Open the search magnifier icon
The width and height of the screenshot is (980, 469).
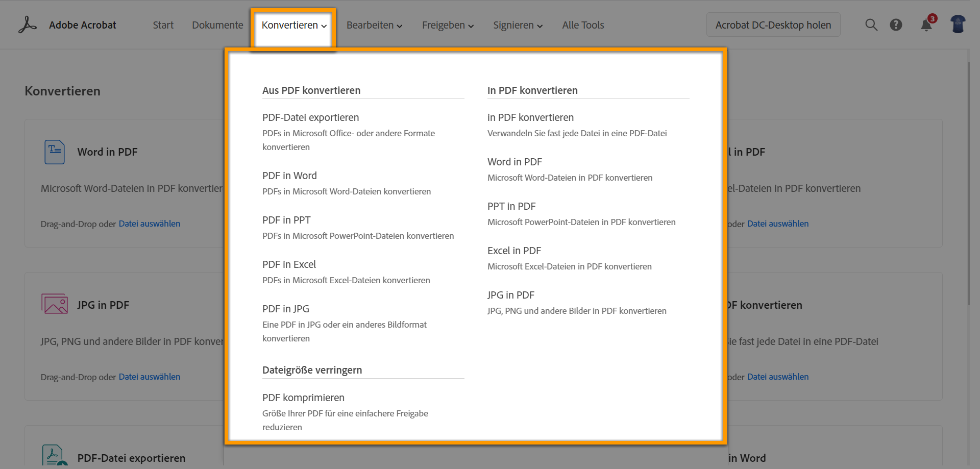coord(871,24)
